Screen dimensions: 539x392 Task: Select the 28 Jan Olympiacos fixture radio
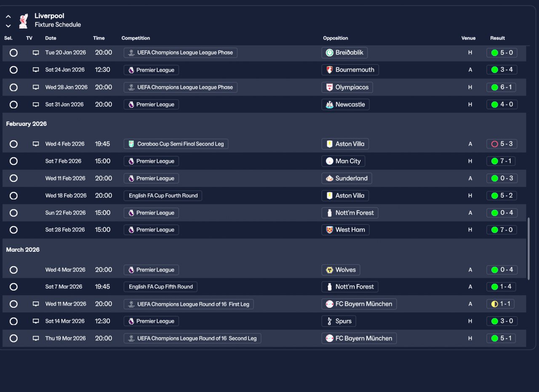click(13, 87)
